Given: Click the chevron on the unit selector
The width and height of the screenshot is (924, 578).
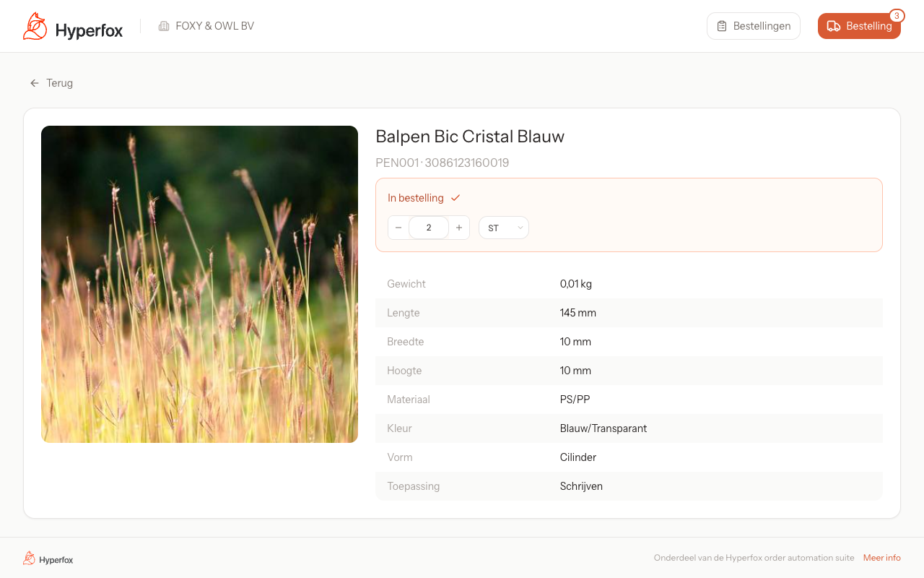Looking at the screenshot, I should (x=519, y=227).
